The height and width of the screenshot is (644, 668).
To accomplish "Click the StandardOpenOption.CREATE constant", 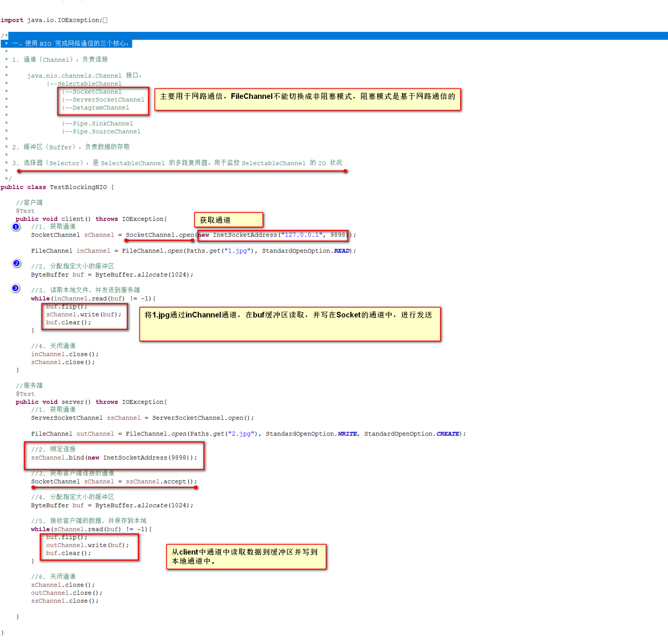I will (x=447, y=434).
